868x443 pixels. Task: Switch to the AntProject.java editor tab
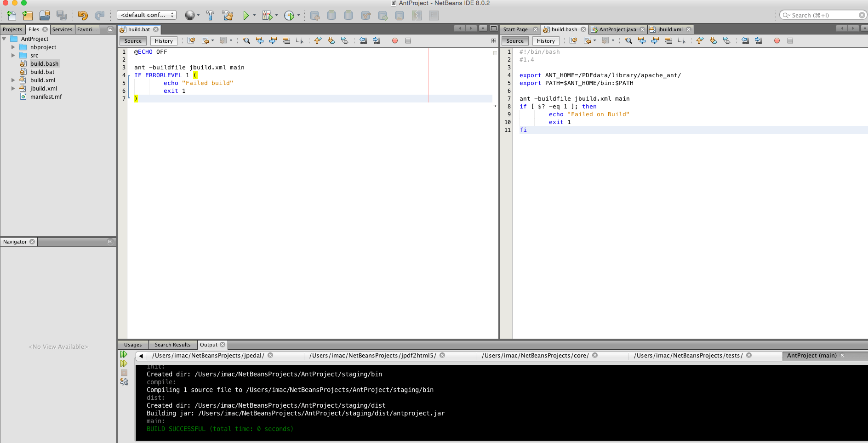[617, 29]
